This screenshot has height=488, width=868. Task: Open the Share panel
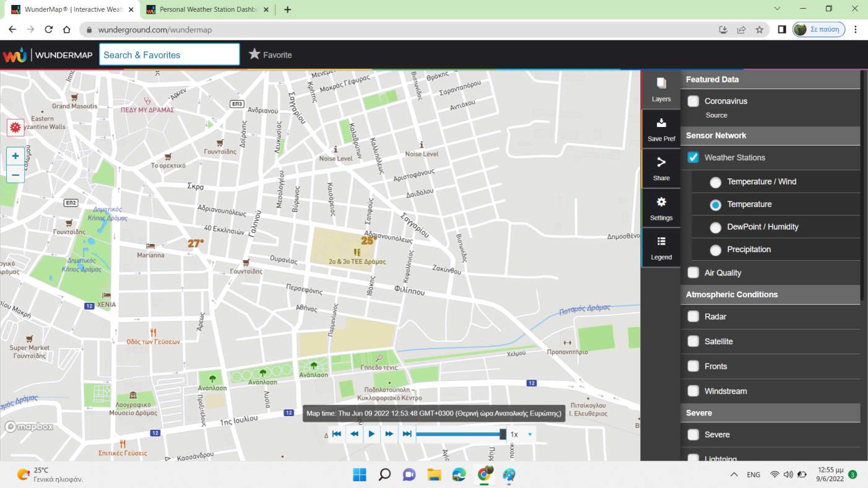[x=661, y=168]
